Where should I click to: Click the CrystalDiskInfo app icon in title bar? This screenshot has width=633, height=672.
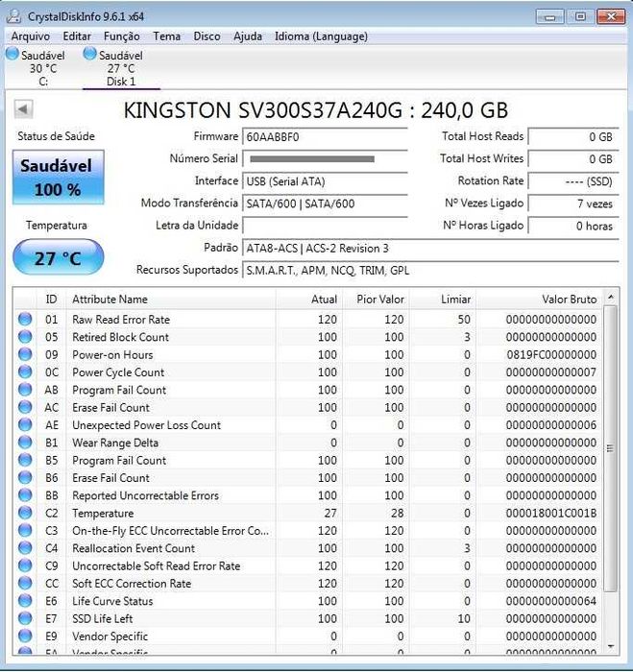click(13, 16)
